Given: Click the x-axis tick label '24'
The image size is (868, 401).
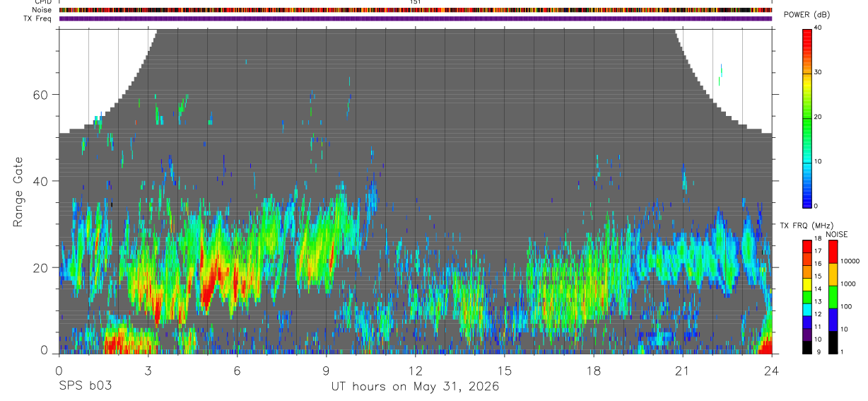Looking at the screenshot, I should (772, 370).
